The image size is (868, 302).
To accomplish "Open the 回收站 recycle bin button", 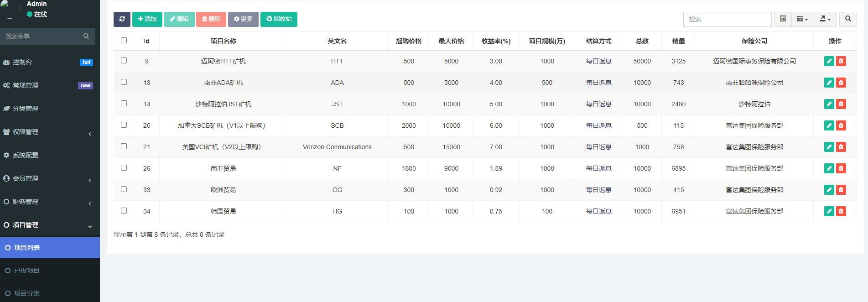I will 279,19.
